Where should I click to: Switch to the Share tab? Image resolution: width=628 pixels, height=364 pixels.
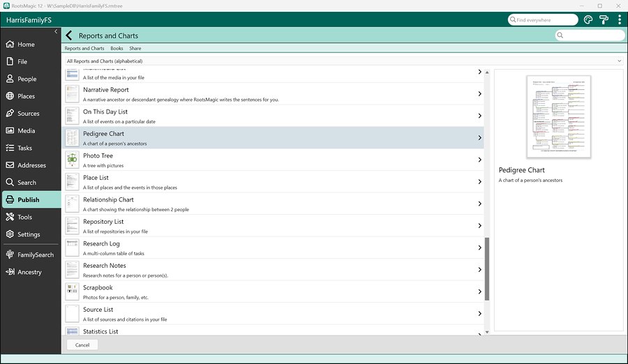(x=135, y=48)
